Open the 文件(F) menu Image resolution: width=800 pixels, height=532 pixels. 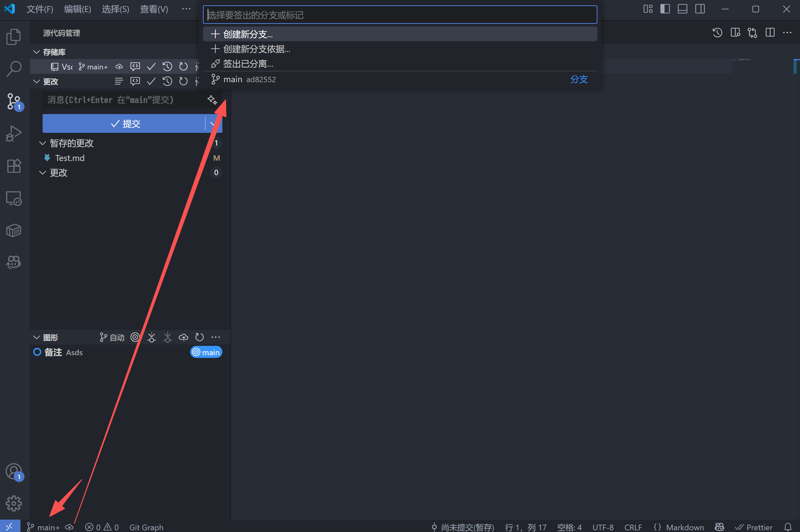click(40, 9)
